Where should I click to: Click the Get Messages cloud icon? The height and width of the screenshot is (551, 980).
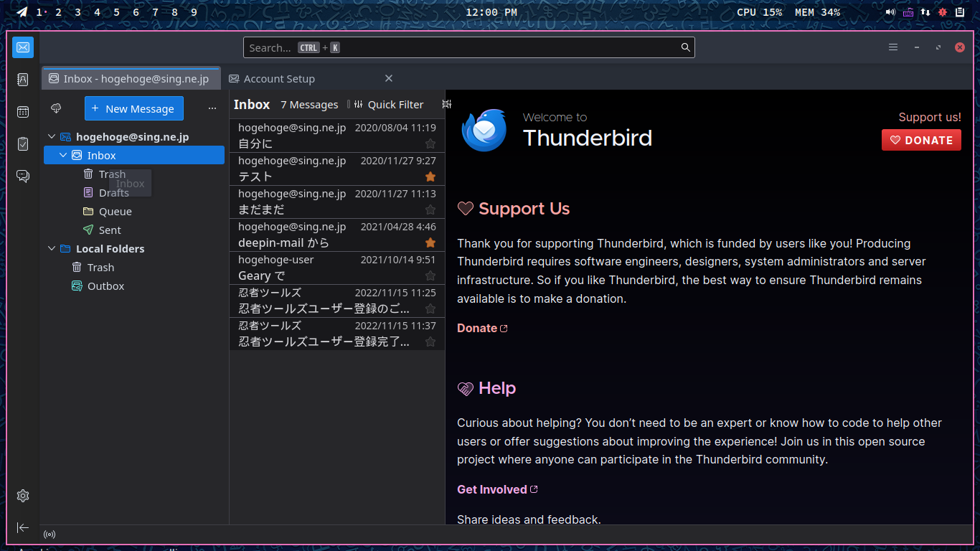[56, 108]
